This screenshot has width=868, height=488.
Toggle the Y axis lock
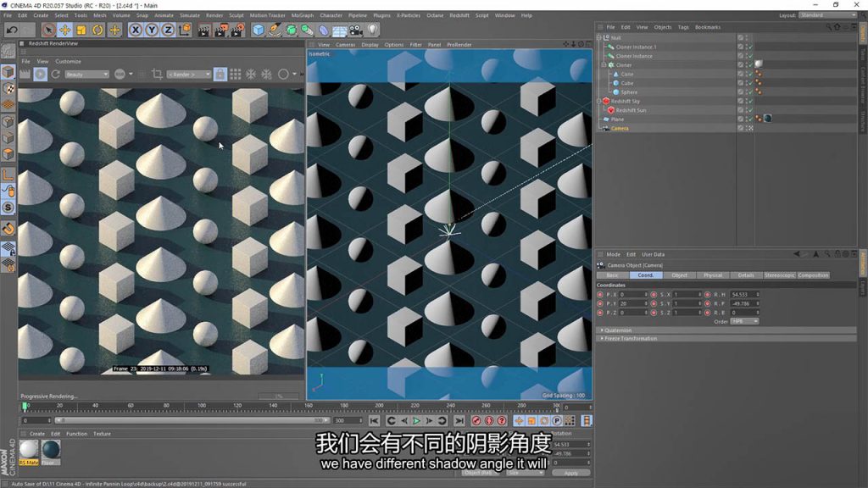point(152,30)
